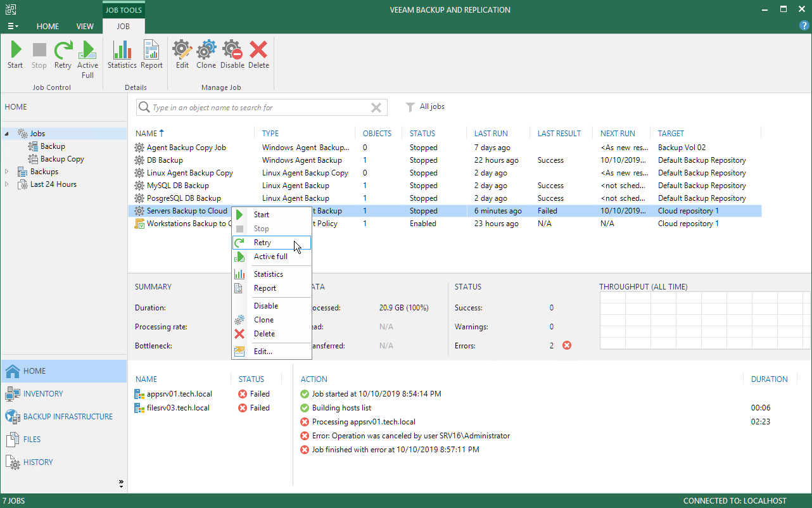This screenshot has width=812, height=508.
Task: Expand the Backups tree node
Action: click(7, 172)
